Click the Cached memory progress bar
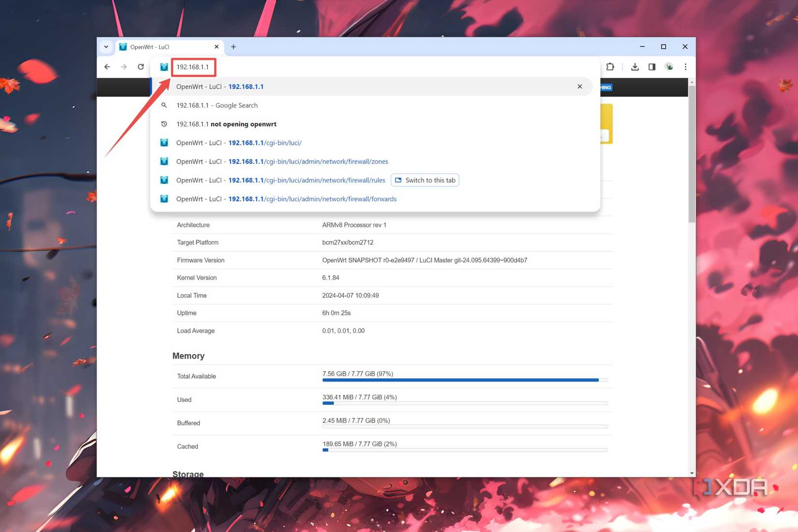This screenshot has height=532, width=798. tap(465, 450)
